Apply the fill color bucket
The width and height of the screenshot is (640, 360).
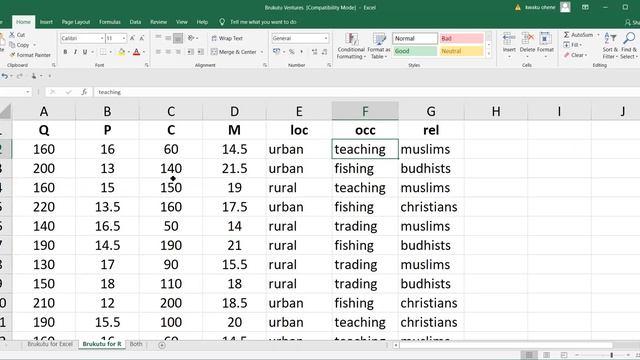(121, 52)
